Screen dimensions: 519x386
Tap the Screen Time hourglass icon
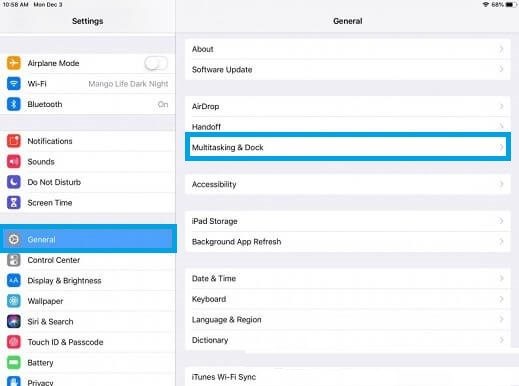[x=14, y=203]
